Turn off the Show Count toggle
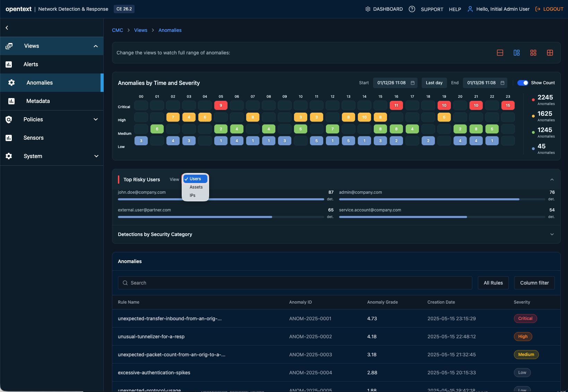Image resolution: width=568 pixels, height=392 pixels. point(523,83)
